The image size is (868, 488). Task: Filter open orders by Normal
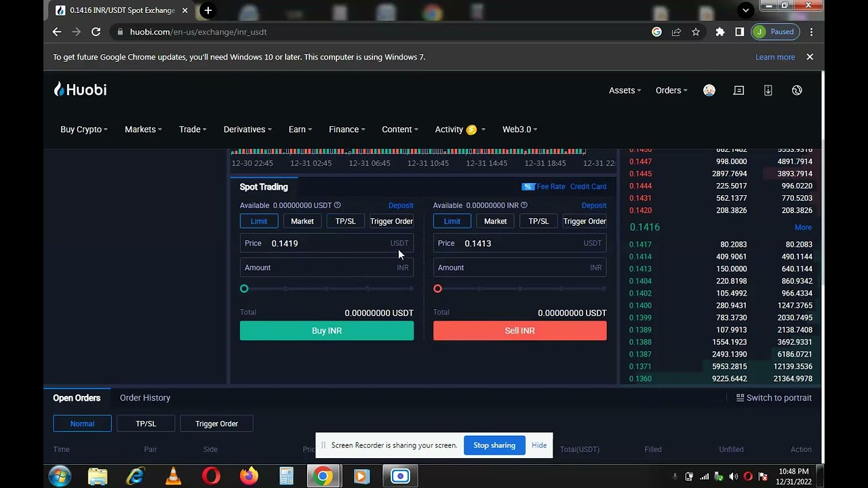pyautogui.click(x=82, y=424)
